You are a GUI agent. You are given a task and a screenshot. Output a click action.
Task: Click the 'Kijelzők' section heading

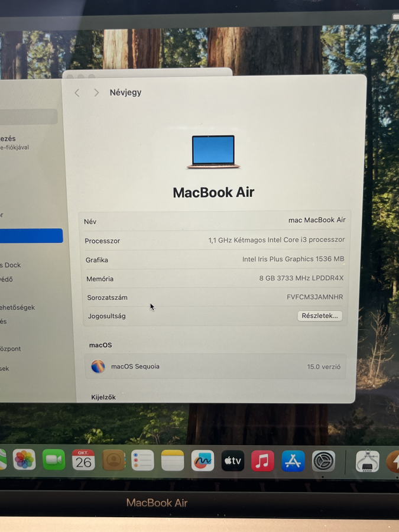[x=103, y=397]
